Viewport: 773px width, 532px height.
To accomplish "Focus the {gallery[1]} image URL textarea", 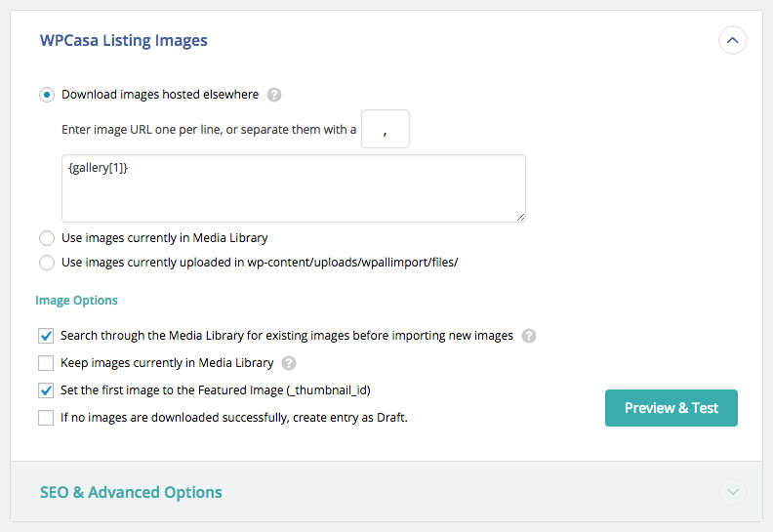I will (x=293, y=187).
